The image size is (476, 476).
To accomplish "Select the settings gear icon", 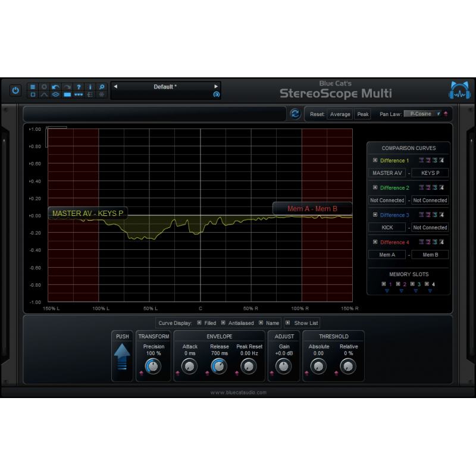I will click(x=44, y=86).
